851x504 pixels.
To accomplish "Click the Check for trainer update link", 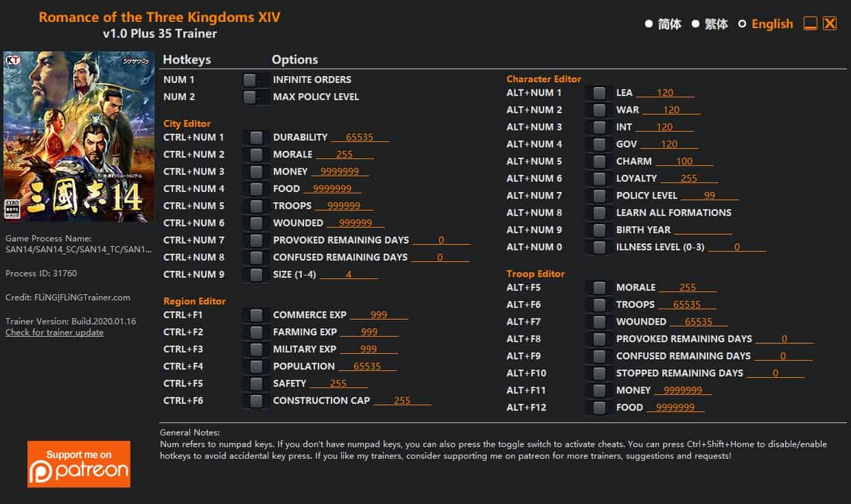I will coord(54,333).
